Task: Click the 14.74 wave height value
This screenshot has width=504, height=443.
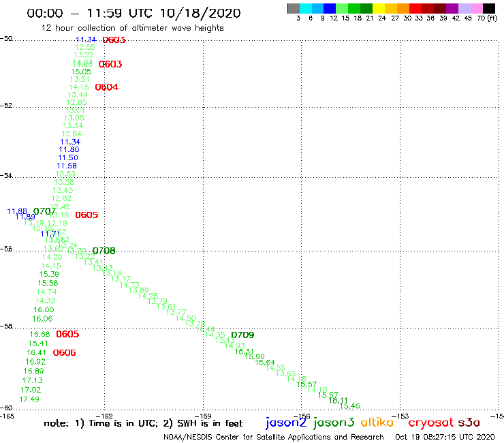Action: pyautogui.click(x=46, y=292)
